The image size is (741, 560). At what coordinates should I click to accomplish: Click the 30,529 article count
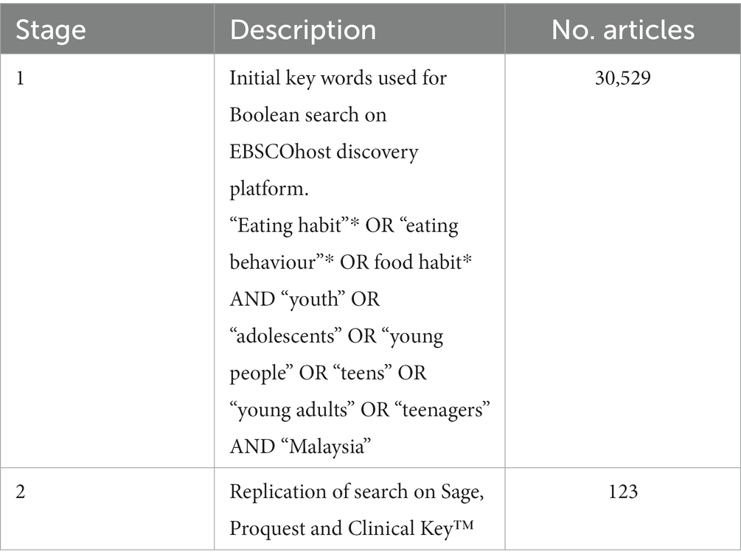[x=623, y=78]
